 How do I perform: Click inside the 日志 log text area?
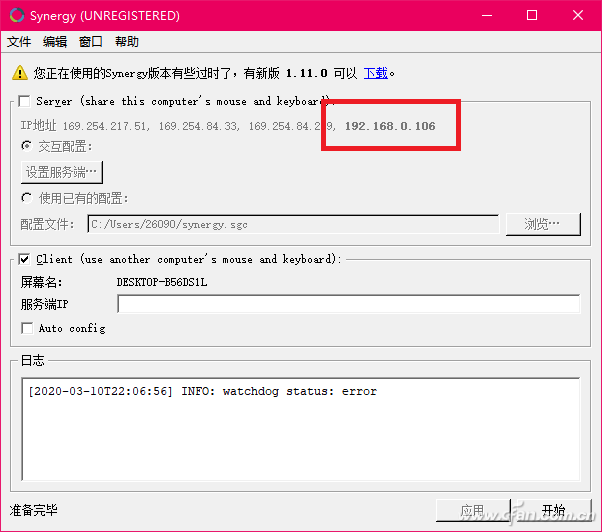(x=301, y=429)
